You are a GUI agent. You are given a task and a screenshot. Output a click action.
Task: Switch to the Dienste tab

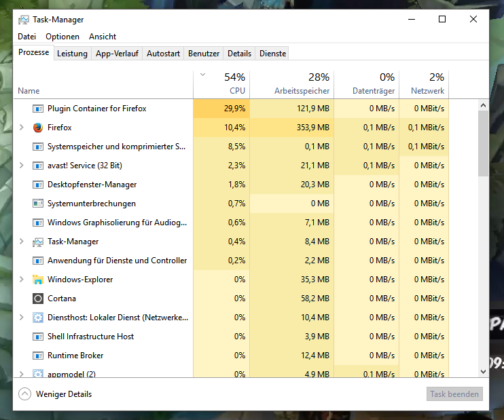pos(273,54)
